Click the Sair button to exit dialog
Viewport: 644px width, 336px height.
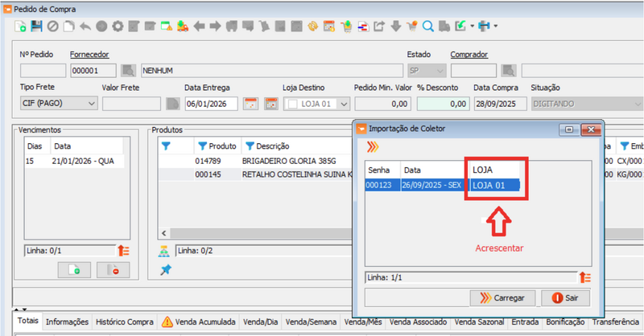[x=564, y=297]
